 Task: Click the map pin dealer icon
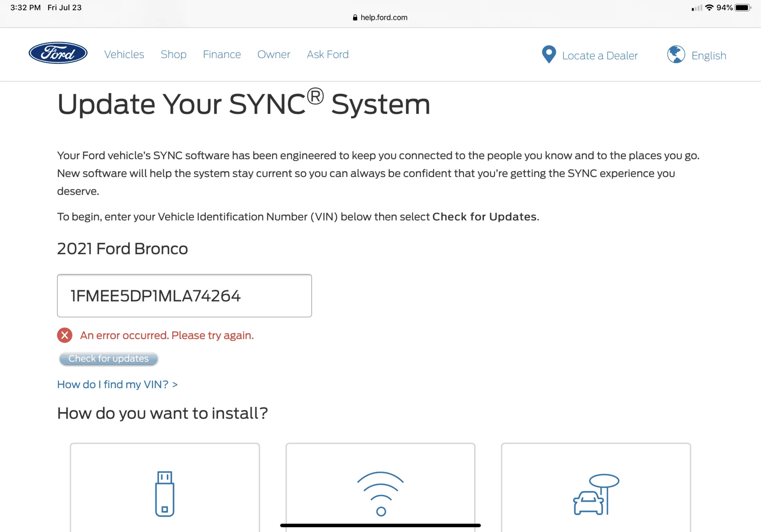click(549, 54)
